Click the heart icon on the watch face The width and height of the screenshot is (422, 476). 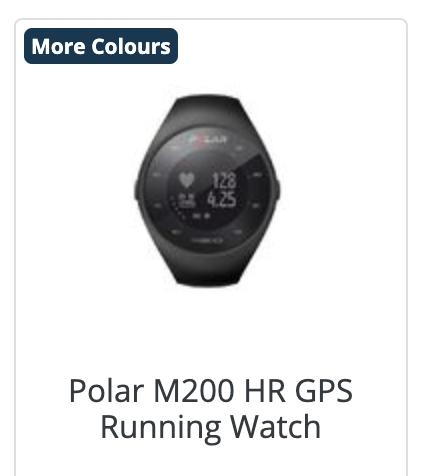tap(187, 180)
